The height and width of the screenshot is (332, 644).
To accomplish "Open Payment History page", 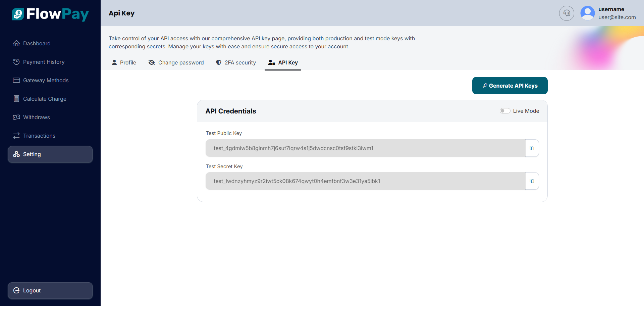I will tap(44, 62).
